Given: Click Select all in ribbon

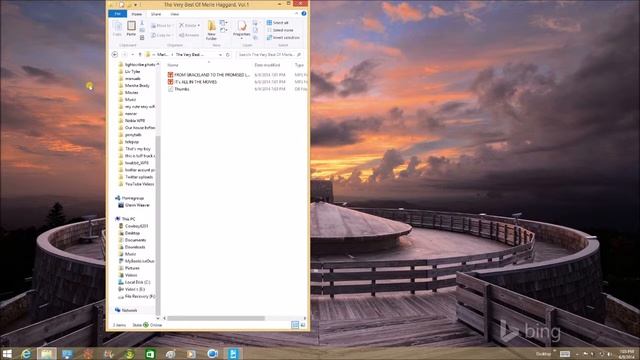Looking at the screenshot, I should coord(278,23).
